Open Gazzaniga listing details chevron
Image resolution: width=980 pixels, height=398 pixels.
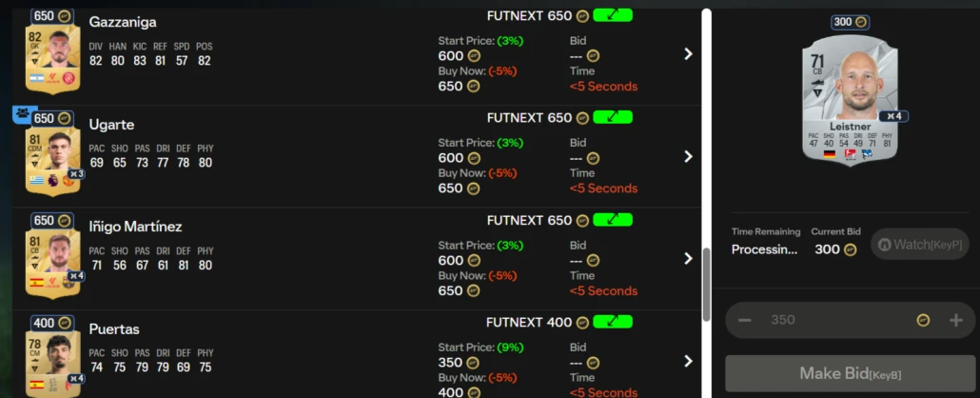(688, 54)
